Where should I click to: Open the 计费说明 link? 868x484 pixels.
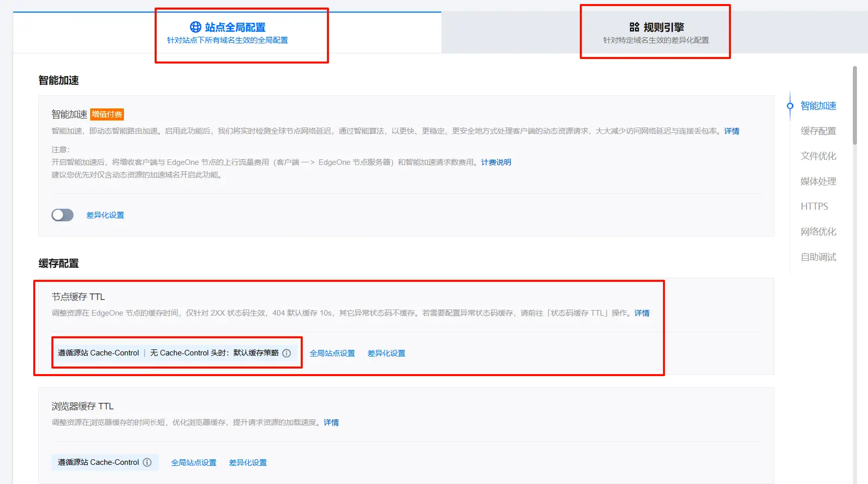[496, 162]
